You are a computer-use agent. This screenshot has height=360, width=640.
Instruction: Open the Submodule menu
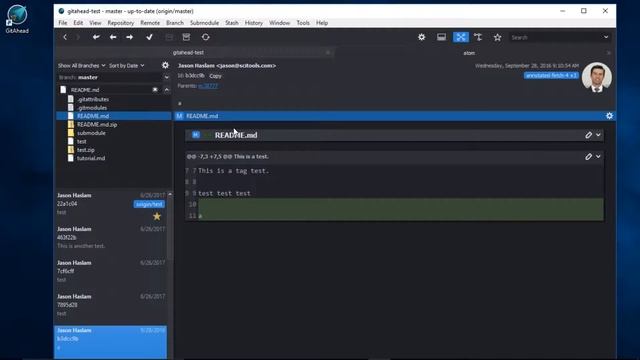(x=204, y=23)
